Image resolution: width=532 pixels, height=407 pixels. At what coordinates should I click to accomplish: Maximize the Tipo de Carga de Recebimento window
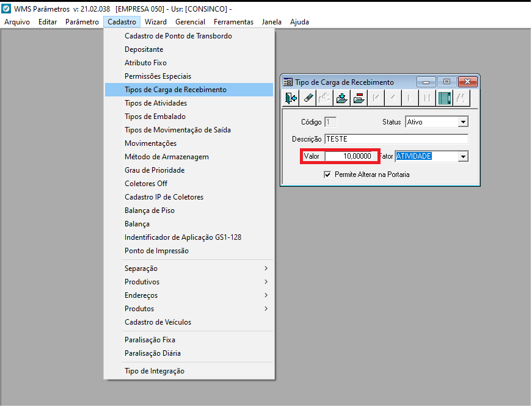click(x=447, y=82)
